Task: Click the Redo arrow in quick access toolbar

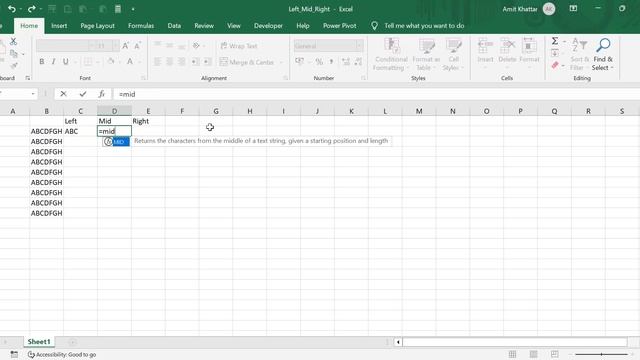Action: click(31, 9)
